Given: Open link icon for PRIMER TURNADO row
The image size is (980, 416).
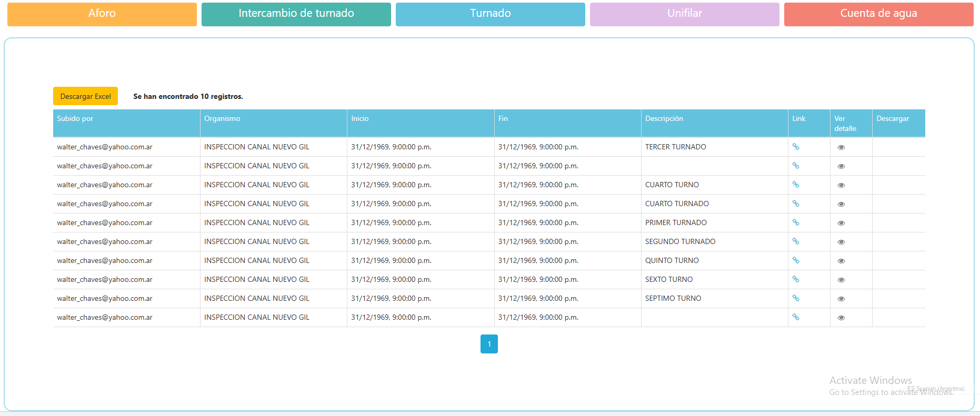Looking at the screenshot, I should click(795, 222).
